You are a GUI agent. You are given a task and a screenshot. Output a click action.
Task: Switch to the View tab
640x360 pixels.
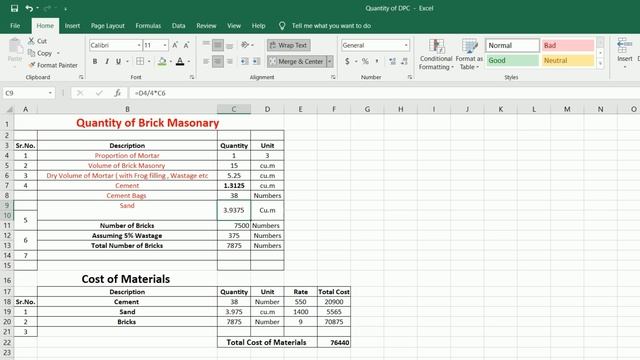[234, 26]
